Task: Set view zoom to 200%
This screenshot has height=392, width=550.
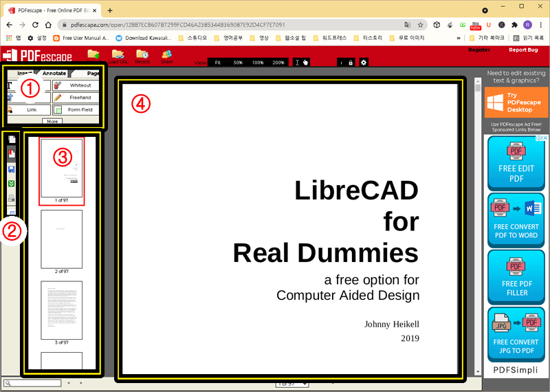Action: pyautogui.click(x=278, y=63)
